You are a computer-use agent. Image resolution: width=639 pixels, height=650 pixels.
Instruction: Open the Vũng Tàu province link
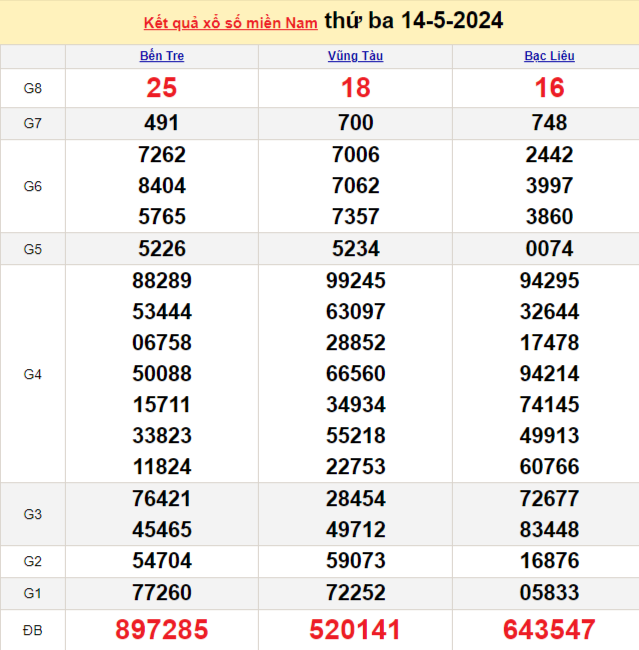point(355,56)
